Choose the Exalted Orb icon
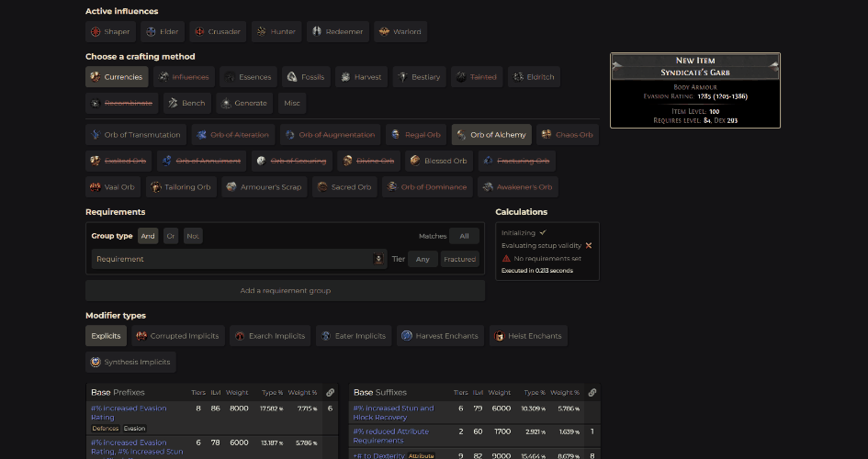 [x=96, y=161]
